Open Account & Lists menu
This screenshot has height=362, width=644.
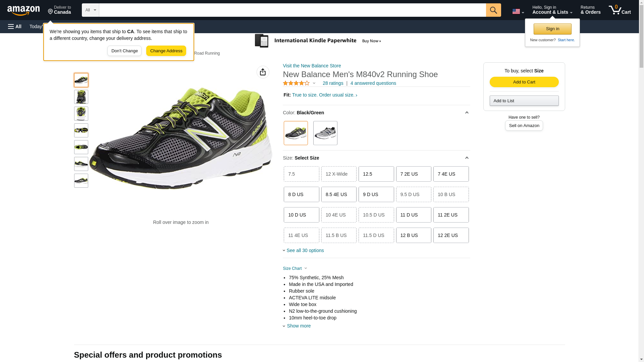point(552,10)
